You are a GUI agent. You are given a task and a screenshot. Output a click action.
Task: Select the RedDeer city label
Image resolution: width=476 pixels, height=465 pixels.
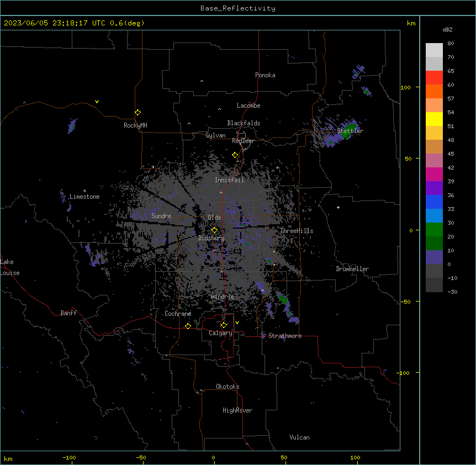pos(243,141)
